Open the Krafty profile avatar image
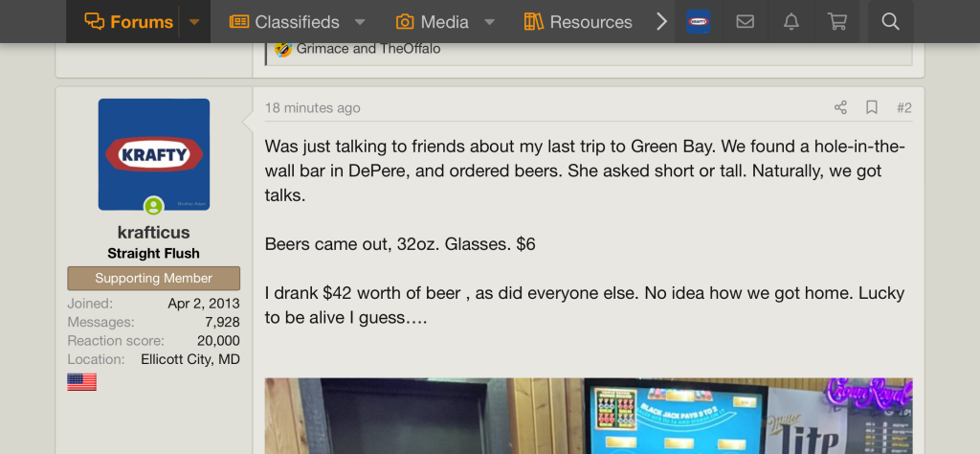The image size is (980, 454). coord(153,154)
